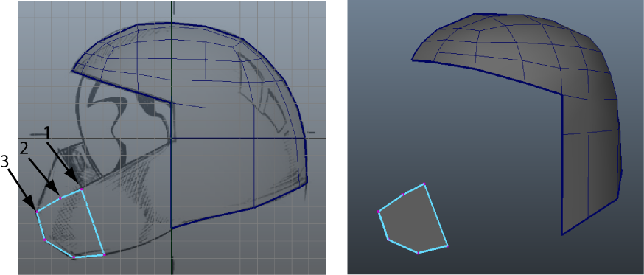644x275 pixels.
Task: Select the vertex marked by arrow 2
Action: (60, 198)
